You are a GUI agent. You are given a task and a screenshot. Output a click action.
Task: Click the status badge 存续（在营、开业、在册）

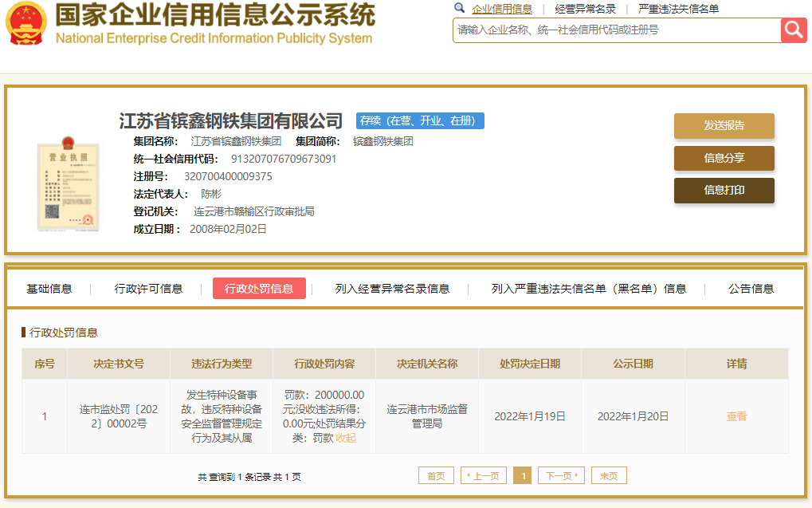pyautogui.click(x=420, y=120)
